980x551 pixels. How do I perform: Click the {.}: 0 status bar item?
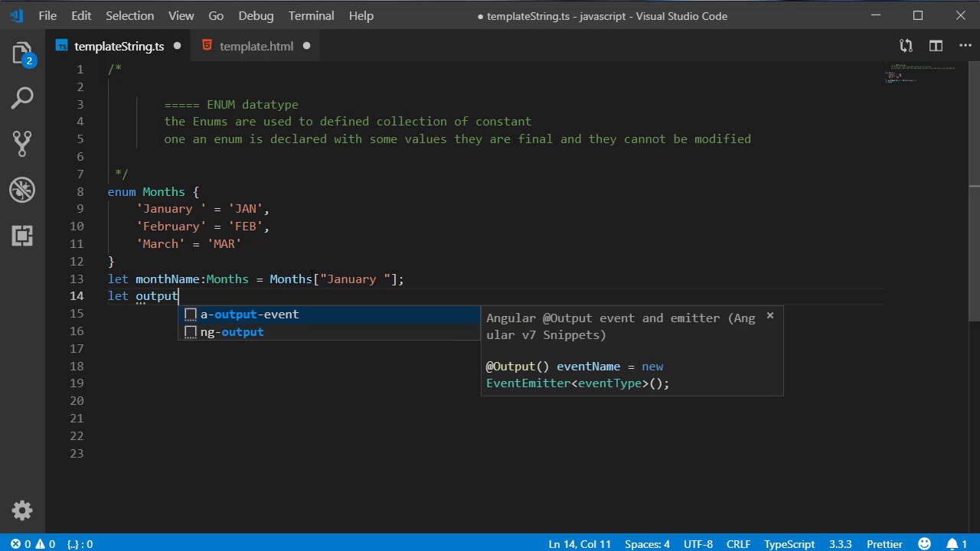coord(80,544)
